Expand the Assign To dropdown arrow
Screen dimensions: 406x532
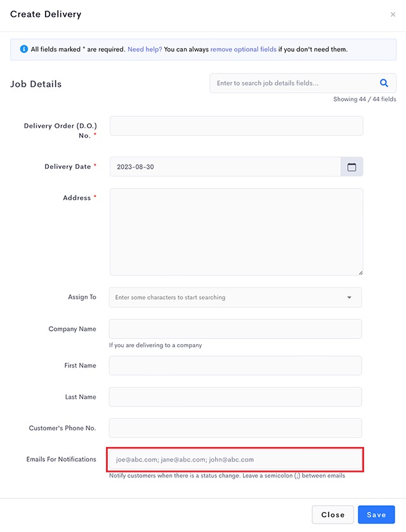pos(349,298)
